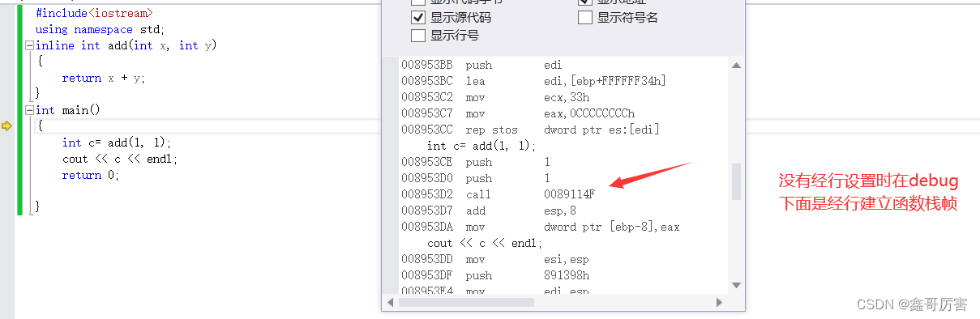980x319 pixels.
Task: Click the yellow current-statement arrow in margin
Action: (x=6, y=125)
